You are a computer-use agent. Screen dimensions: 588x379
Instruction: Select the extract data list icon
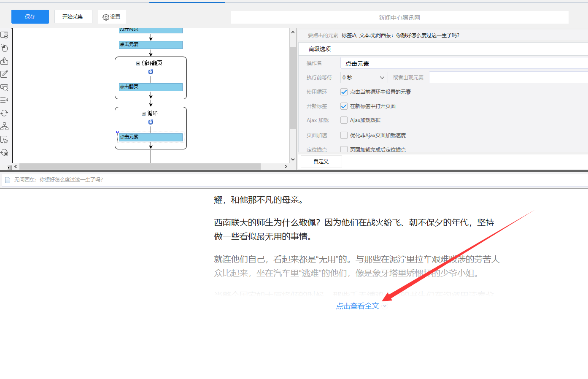(5, 100)
